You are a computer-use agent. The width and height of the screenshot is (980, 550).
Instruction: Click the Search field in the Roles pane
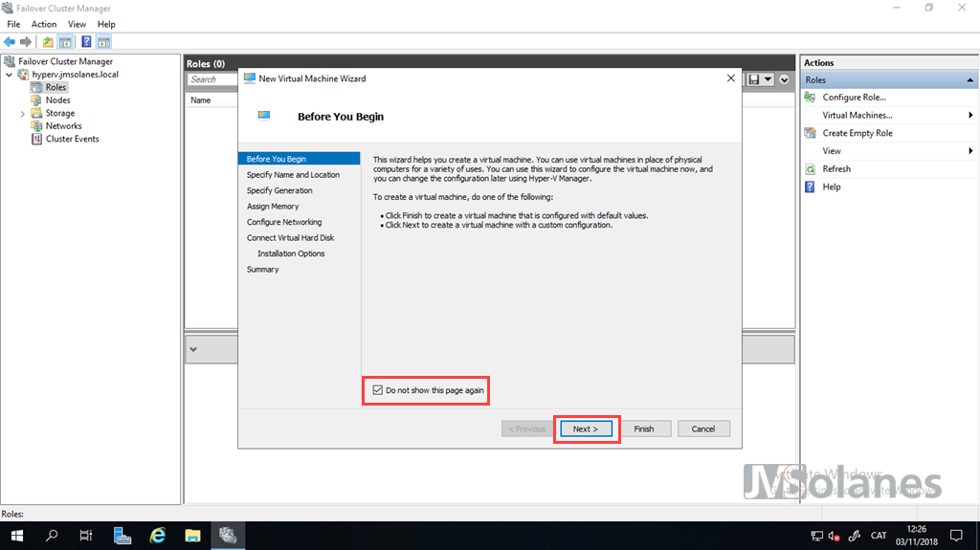212,79
